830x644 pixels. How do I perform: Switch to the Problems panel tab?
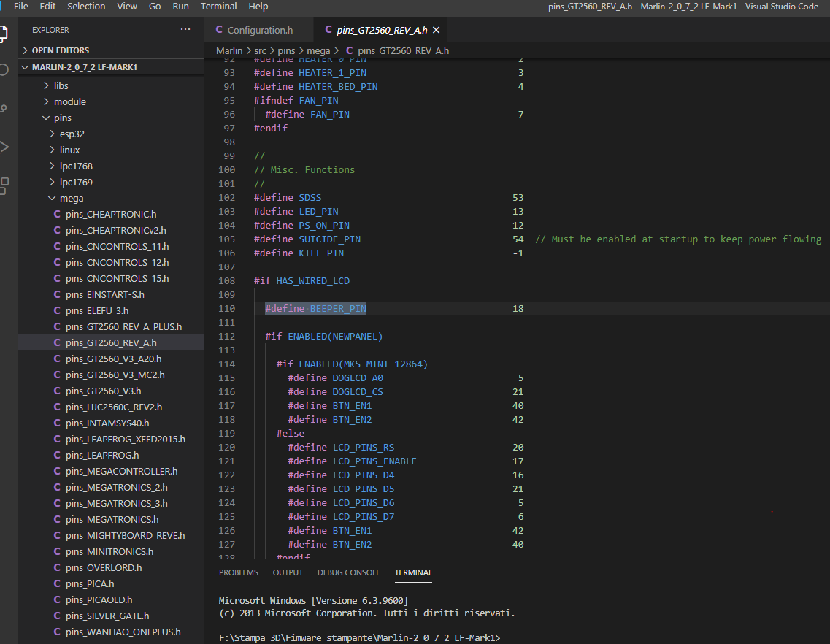[239, 572]
